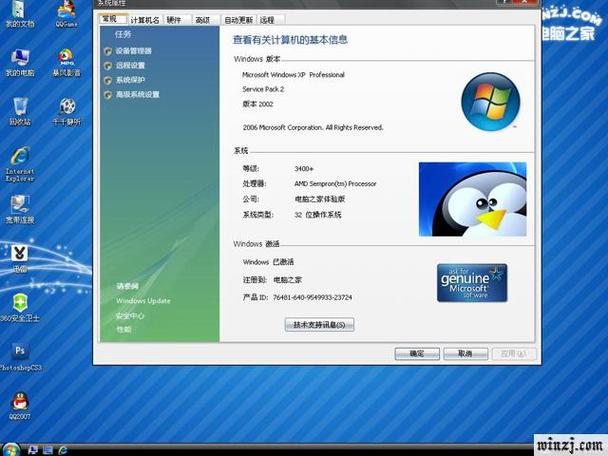Cancel the dialog with 取消
This screenshot has height=456, width=608.
pyautogui.click(x=465, y=354)
